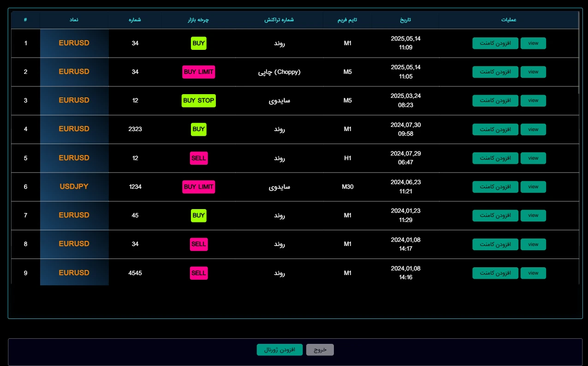Select the USDJPY symbol cell
Screen dimensions: 588x366
click(74, 187)
